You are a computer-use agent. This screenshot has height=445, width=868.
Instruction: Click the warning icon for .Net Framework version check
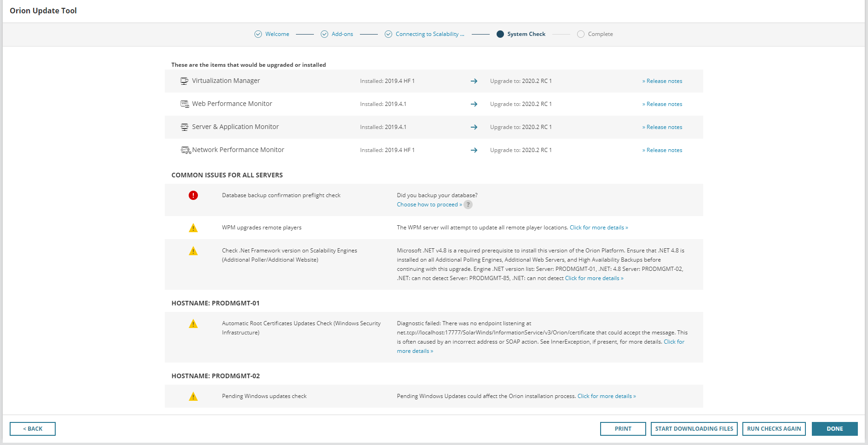coord(193,251)
